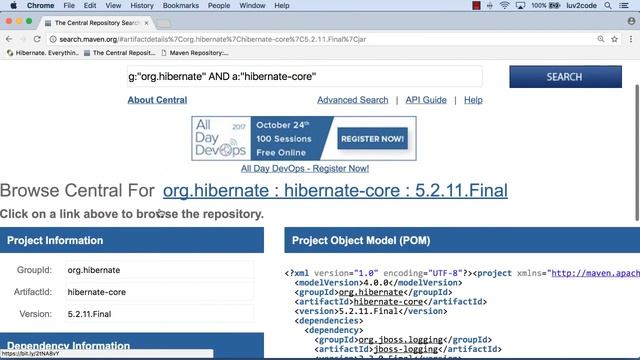Image resolution: width=640 pixels, height=360 pixels.
Task: Click jboss-logging artifactId in POM
Action: tap(405, 349)
